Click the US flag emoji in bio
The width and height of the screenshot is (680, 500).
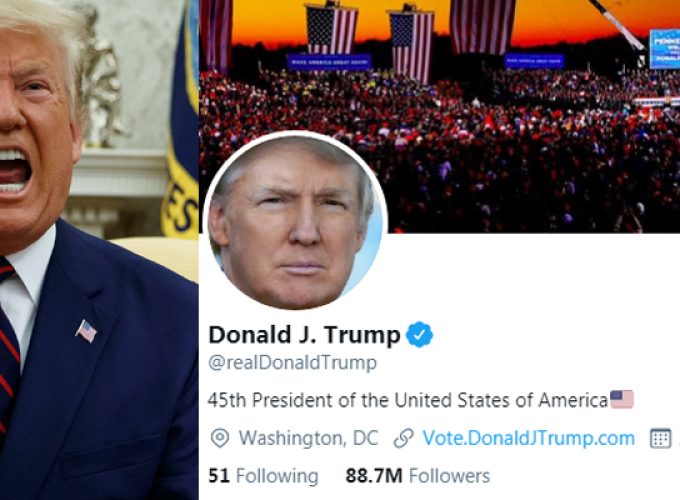[622, 399]
